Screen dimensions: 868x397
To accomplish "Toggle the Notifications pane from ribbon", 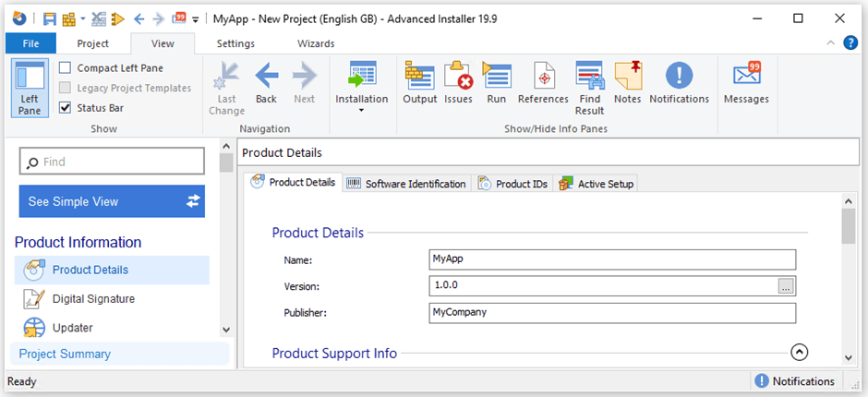I will [x=680, y=83].
